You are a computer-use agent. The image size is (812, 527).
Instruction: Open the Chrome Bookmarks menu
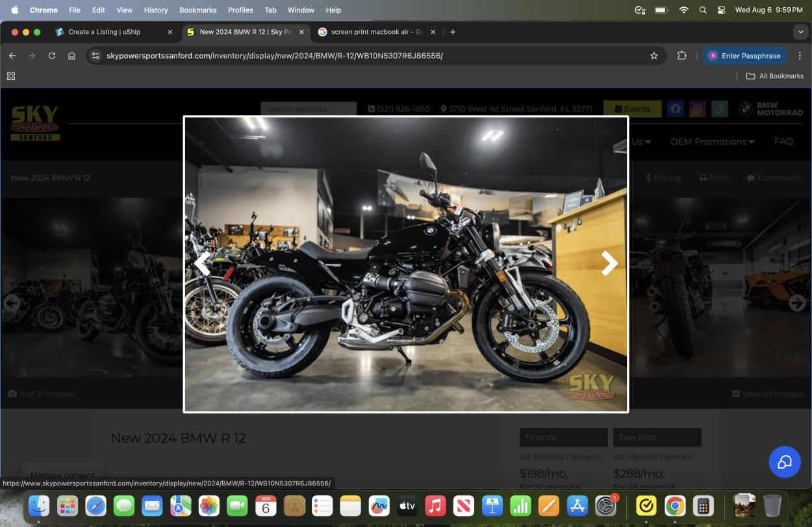[198, 10]
